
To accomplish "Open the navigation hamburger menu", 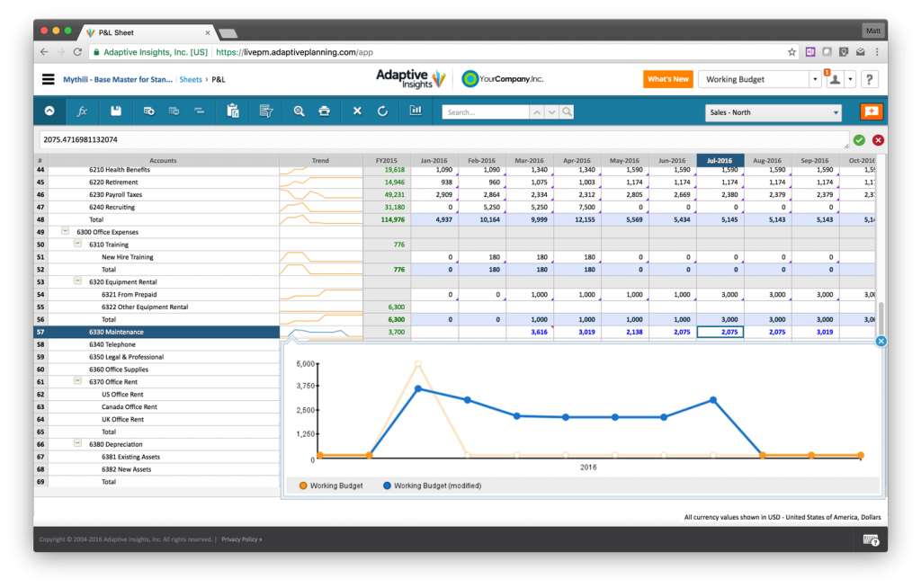I will (48, 78).
